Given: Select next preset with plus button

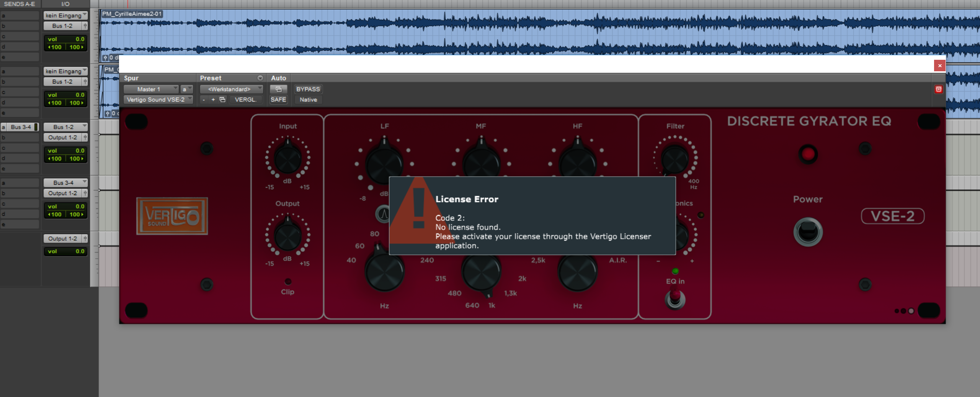Looking at the screenshot, I should click(x=213, y=100).
